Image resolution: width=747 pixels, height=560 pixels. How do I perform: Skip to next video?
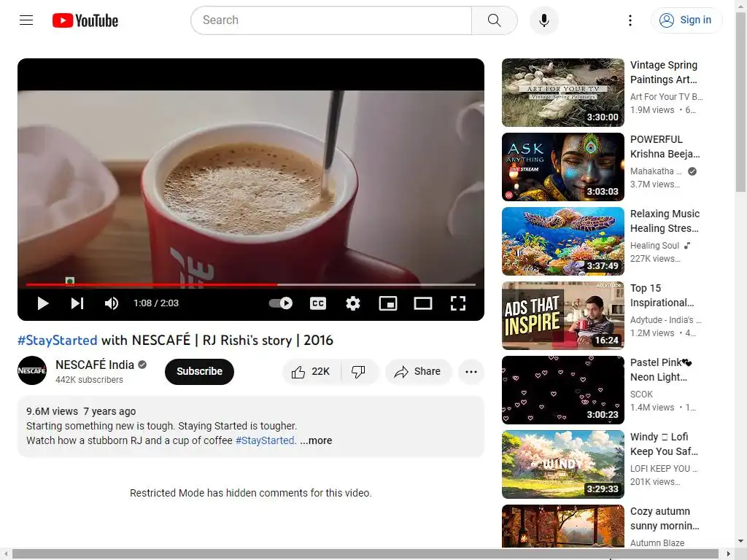click(x=77, y=303)
